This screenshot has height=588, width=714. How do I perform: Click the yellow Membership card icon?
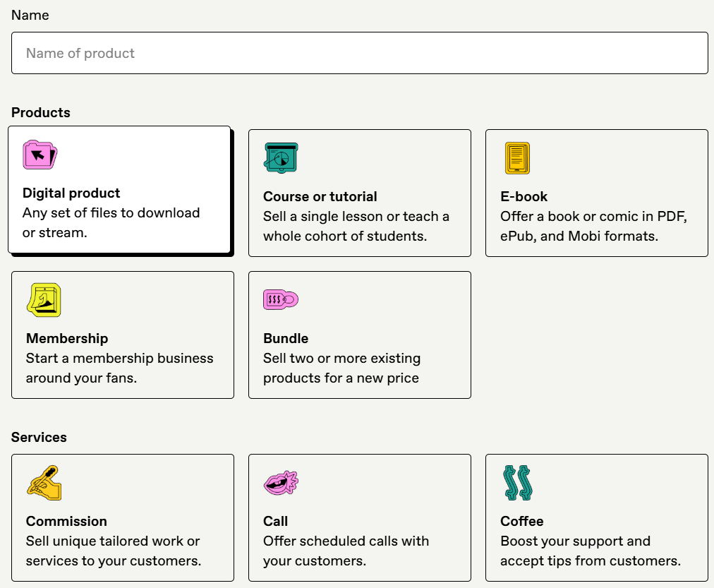(x=44, y=300)
